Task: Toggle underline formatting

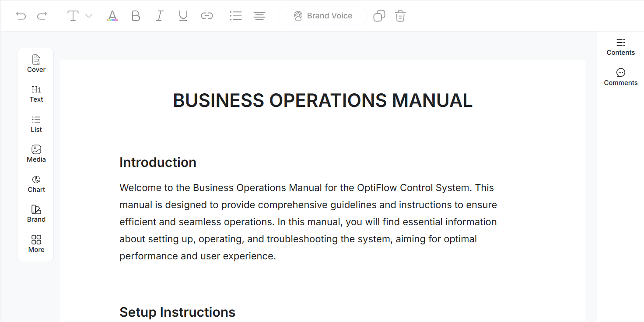Action: (183, 15)
